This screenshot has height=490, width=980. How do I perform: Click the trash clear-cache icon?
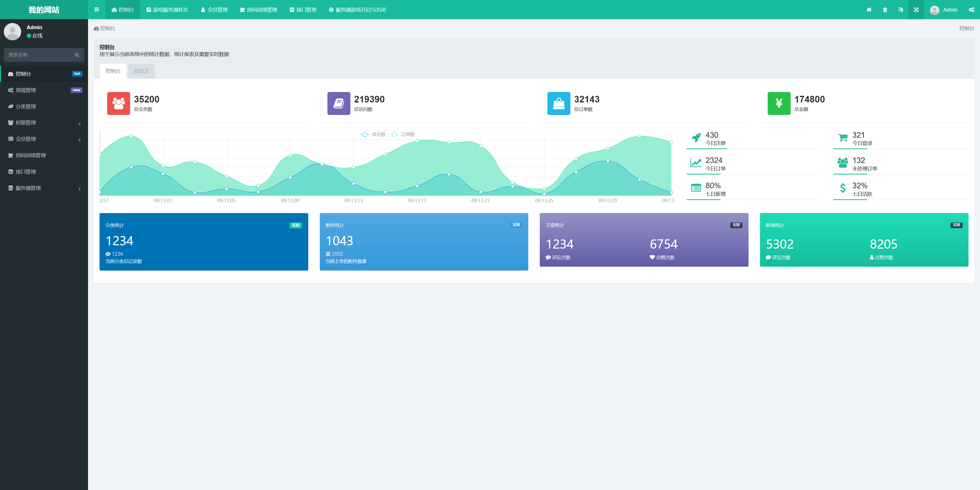[885, 10]
